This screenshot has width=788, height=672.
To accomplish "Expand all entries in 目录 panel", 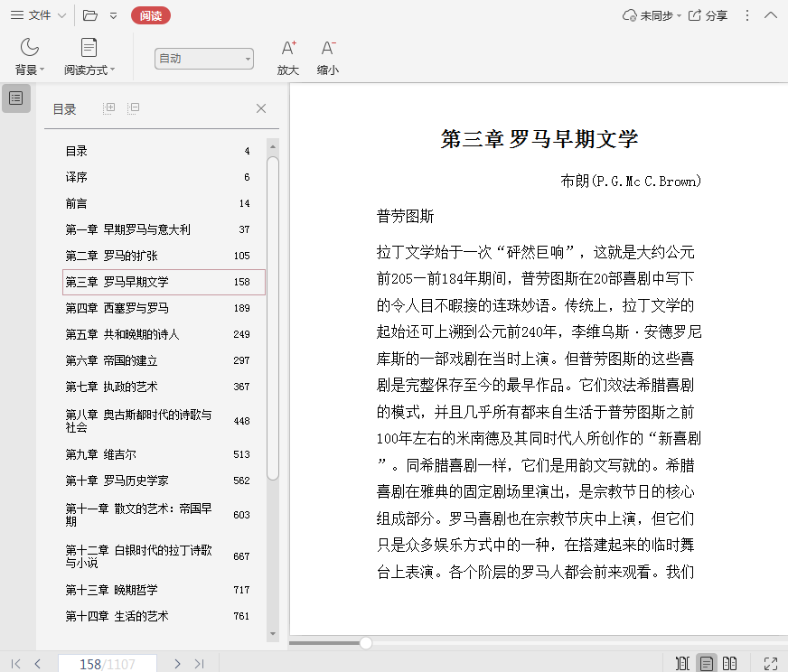I will click(109, 108).
